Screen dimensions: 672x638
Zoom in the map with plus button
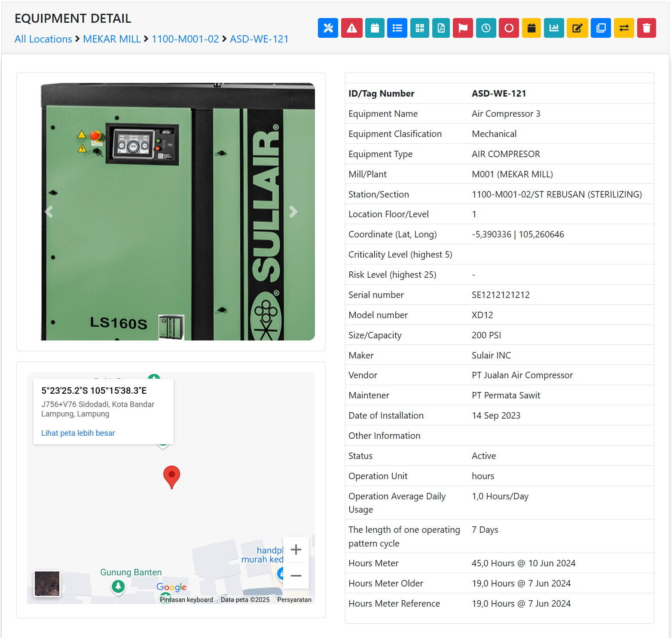[x=296, y=550]
